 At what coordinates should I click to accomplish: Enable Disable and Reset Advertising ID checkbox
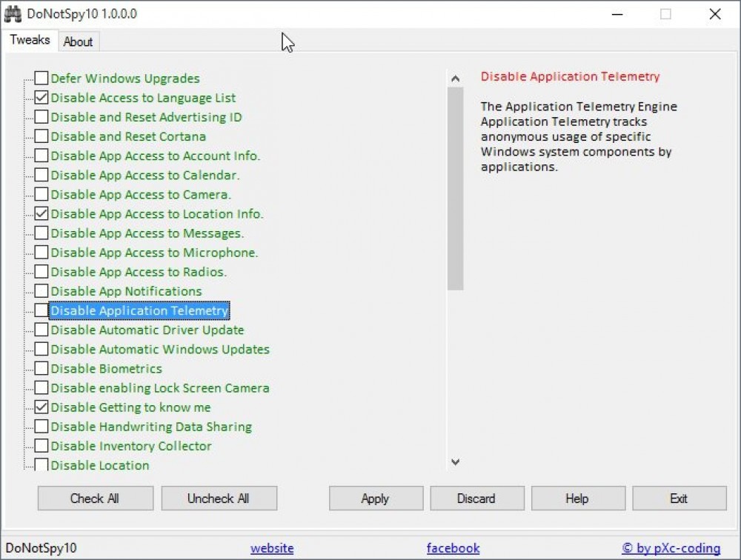(41, 117)
